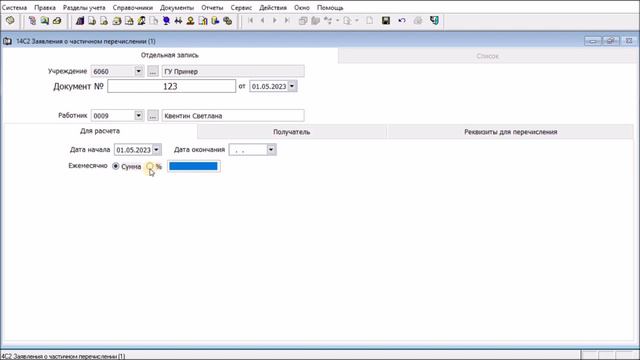Open the Окно menu
640x360 pixels.
[302, 8]
